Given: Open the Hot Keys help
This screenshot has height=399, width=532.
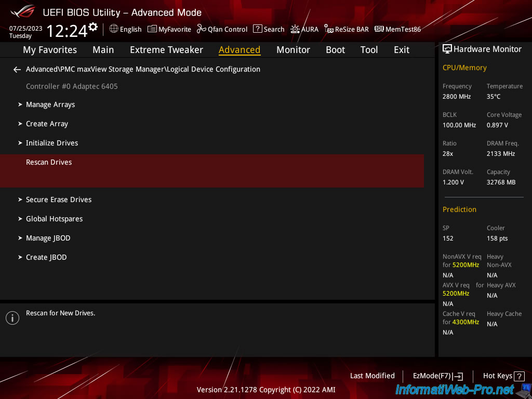Looking at the screenshot, I should [497, 376].
